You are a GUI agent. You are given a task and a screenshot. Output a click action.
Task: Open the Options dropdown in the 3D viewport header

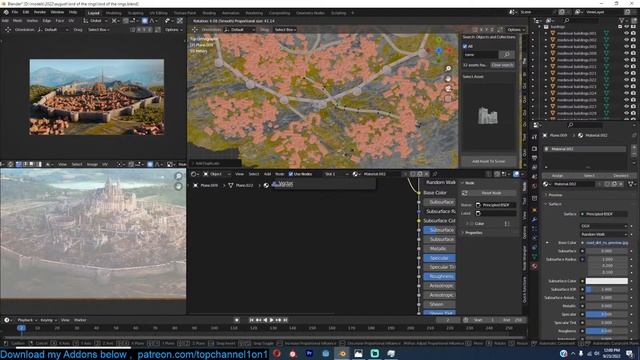515,30
